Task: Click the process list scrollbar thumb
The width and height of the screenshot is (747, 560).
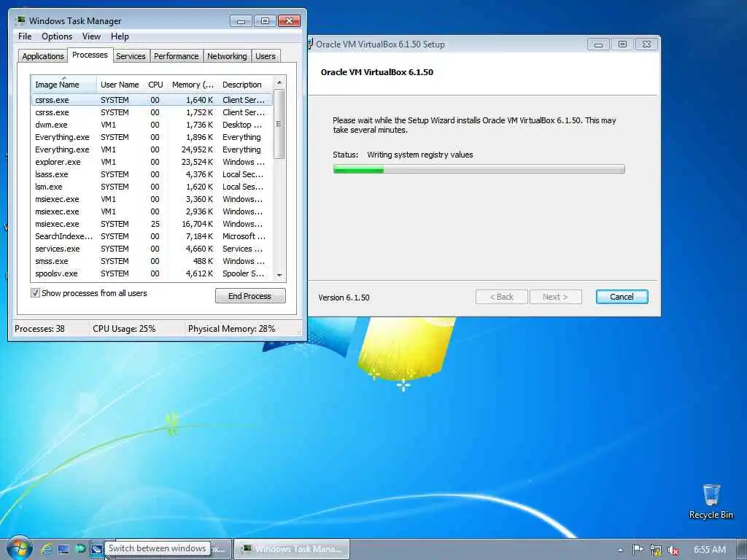Action: pyautogui.click(x=279, y=124)
